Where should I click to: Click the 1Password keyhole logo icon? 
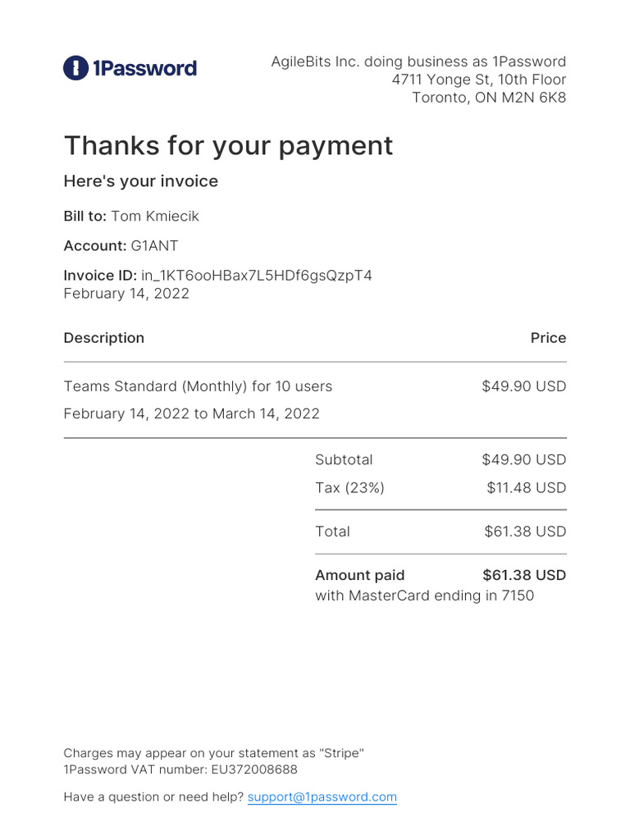tap(75, 68)
